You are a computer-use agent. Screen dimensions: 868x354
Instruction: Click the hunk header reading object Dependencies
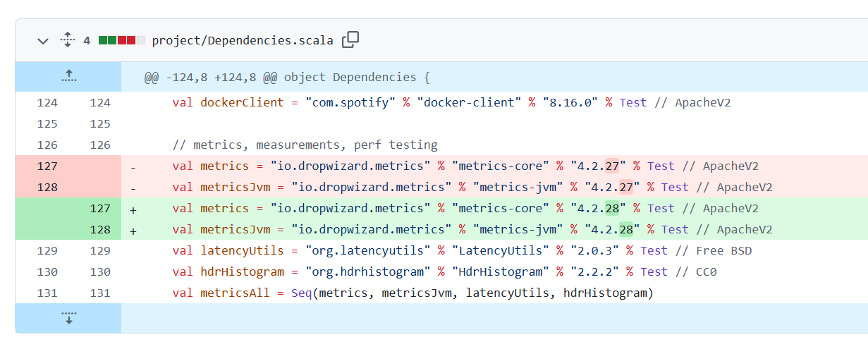click(287, 77)
